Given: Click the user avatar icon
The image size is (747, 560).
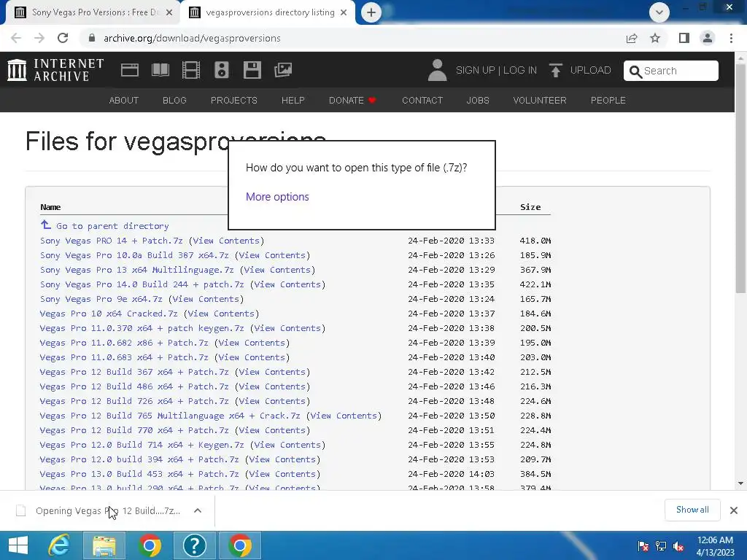Looking at the screenshot, I should click(x=437, y=70).
